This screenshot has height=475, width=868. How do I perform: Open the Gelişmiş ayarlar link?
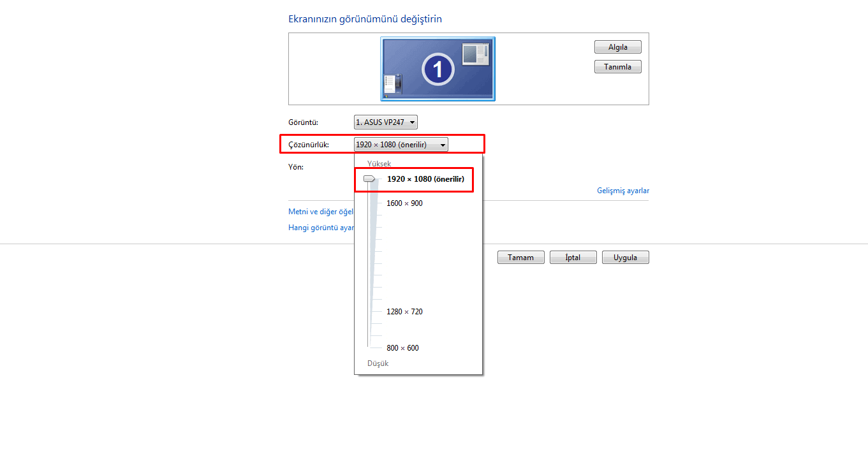(x=622, y=191)
